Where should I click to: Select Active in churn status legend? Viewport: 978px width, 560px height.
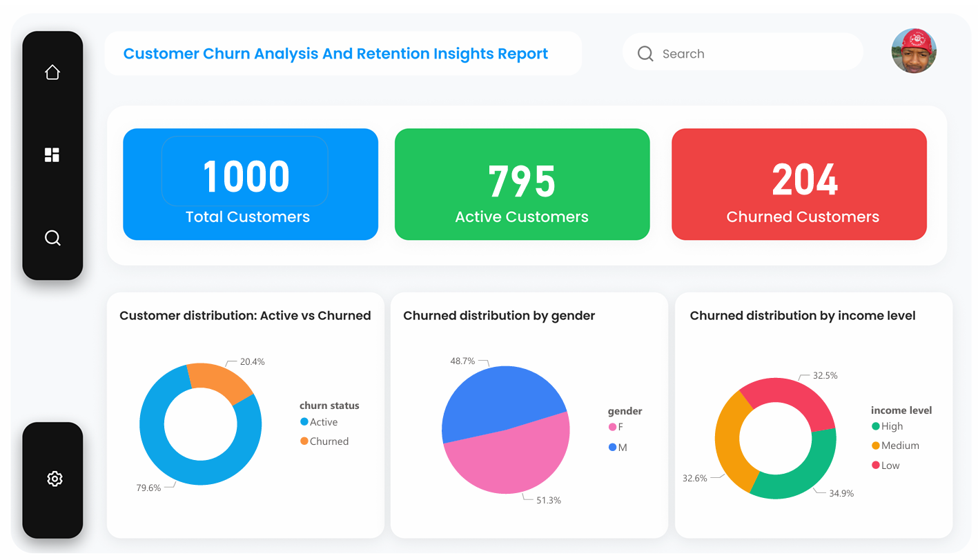(319, 422)
